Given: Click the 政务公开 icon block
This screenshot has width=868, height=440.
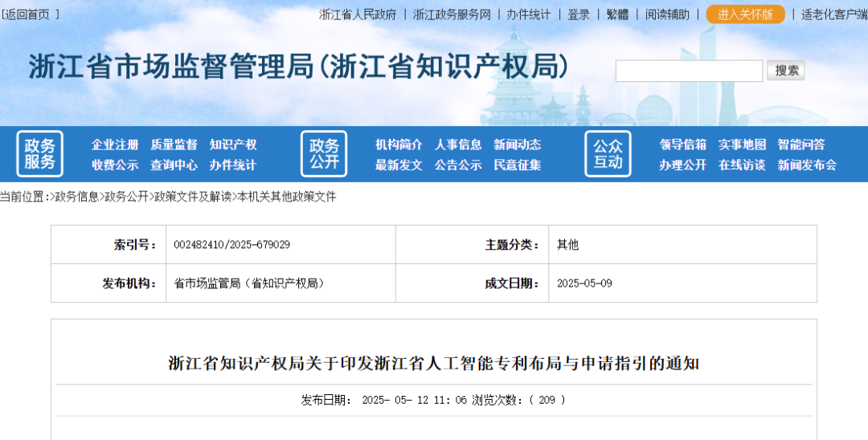Looking at the screenshot, I should click(324, 154).
